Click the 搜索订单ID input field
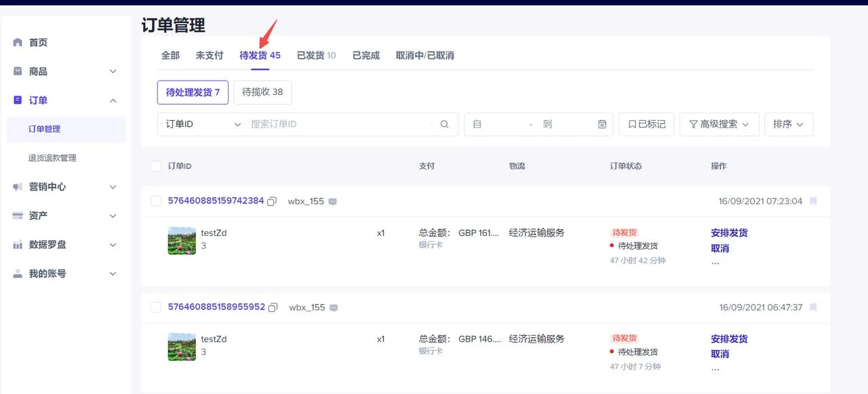 tap(339, 124)
